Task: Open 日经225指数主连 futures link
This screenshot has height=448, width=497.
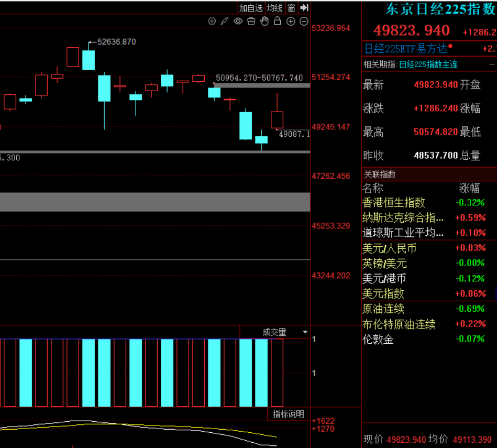Action: [428, 64]
